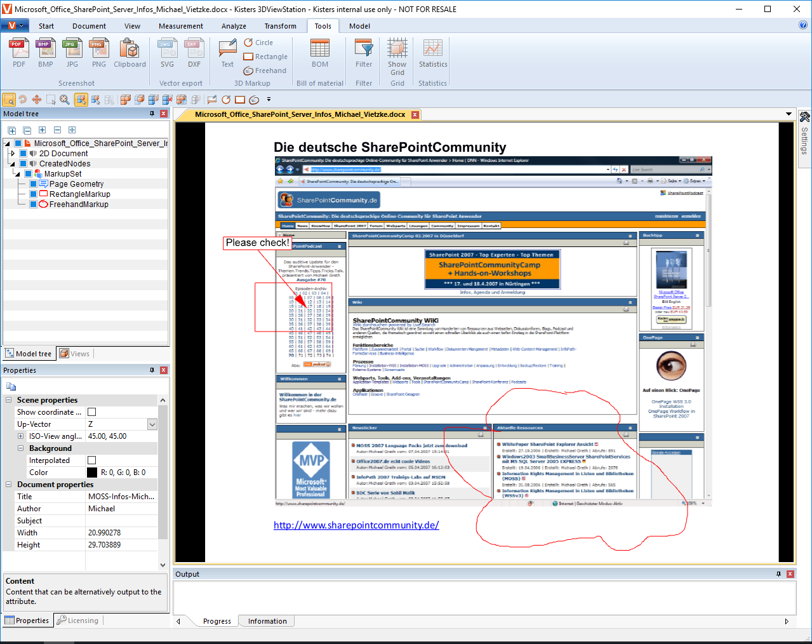
Task: Enable the Show coordinate system checkbox
Action: (x=91, y=412)
